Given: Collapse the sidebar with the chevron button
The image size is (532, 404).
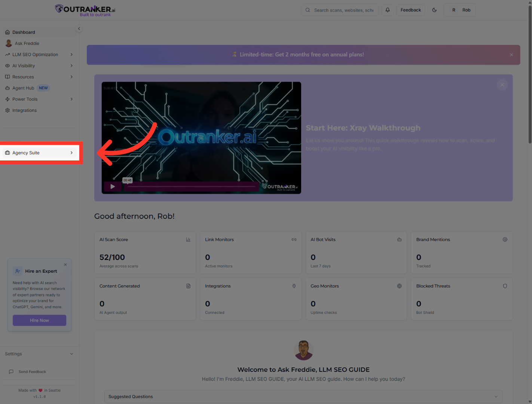Looking at the screenshot, I should click(79, 28).
